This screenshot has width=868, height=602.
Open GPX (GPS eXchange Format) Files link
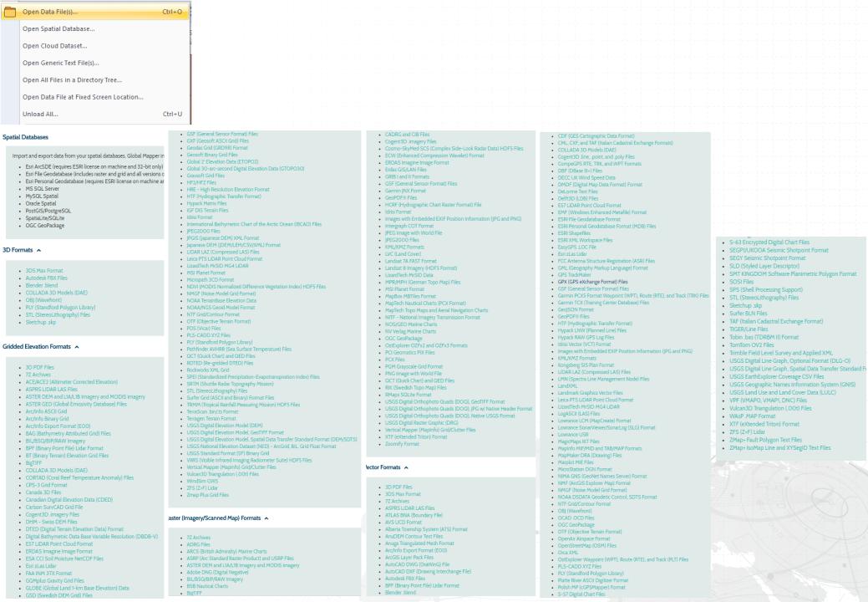pyautogui.click(x=592, y=282)
